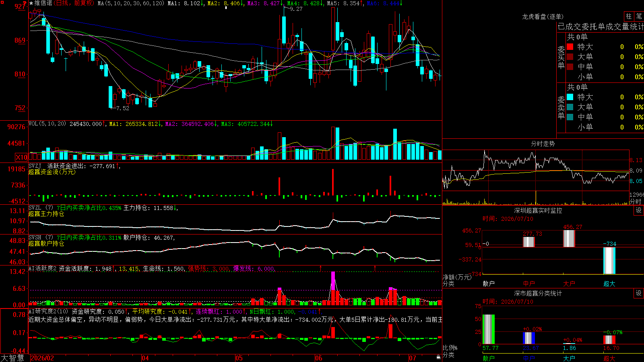The height and width of the screenshot is (362, 644).
Task: Click the 已成交委托单成交量统计 header
Action: point(601,27)
